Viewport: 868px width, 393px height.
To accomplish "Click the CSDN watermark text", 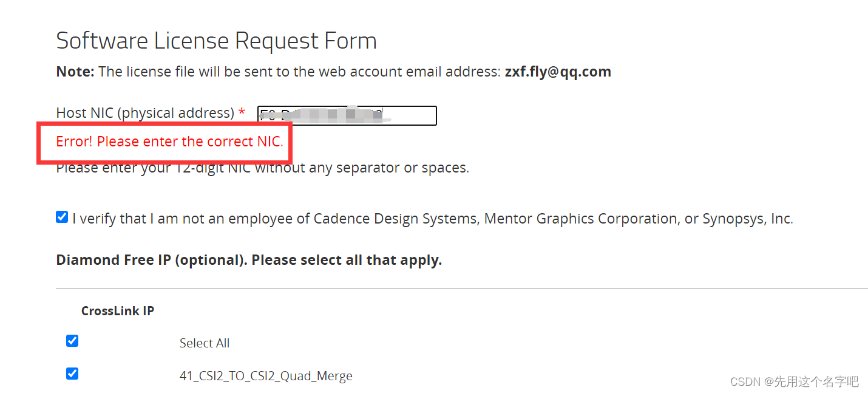I will click(745, 381).
